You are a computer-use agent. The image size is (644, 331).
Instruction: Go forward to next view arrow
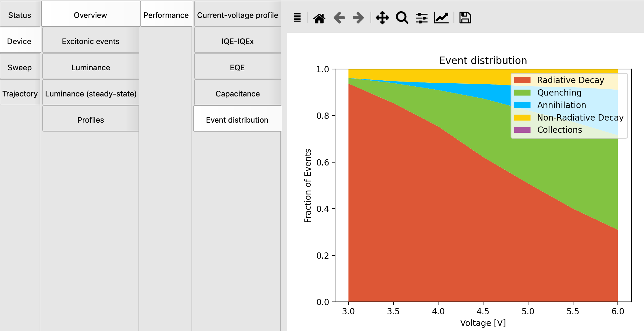point(358,18)
